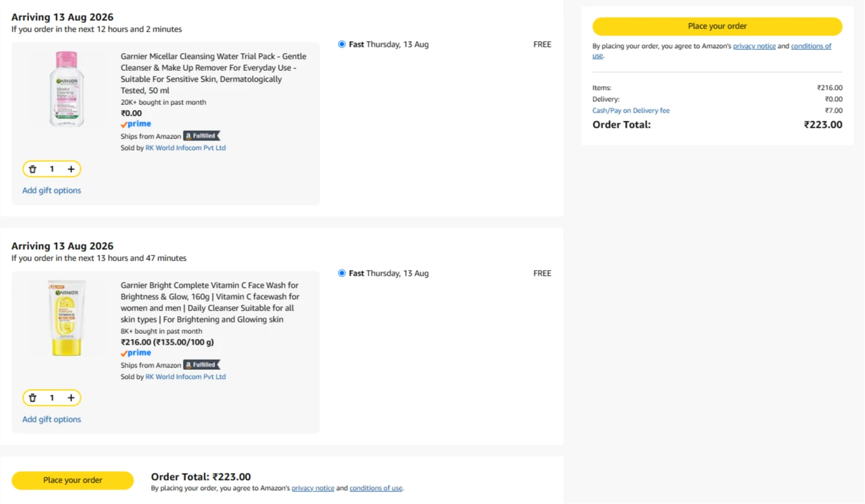This screenshot has height=504, width=865.
Task: Click 'If you order in the next 12 hours and 2 minutes'
Action: click(x=97, y=29)
